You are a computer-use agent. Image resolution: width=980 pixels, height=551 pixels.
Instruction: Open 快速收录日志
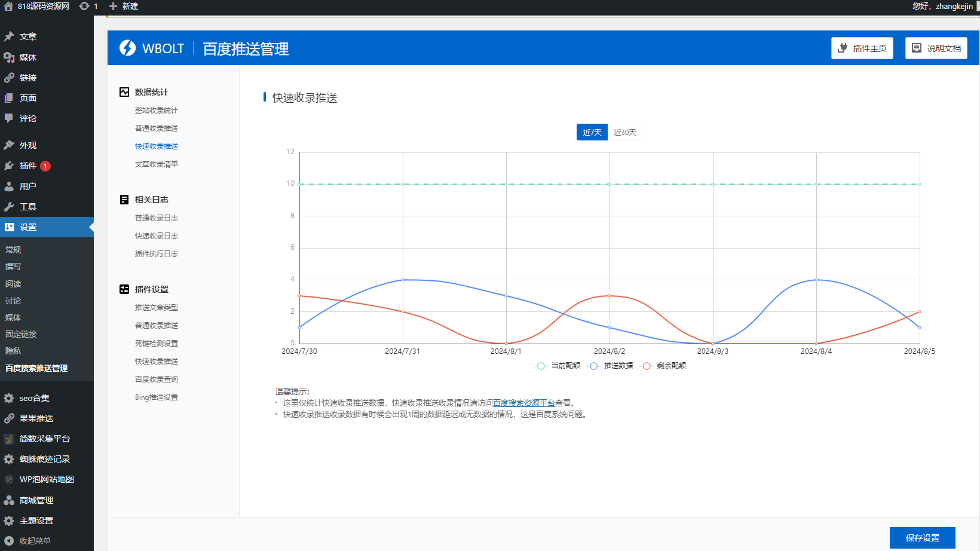tap(157, 236)
